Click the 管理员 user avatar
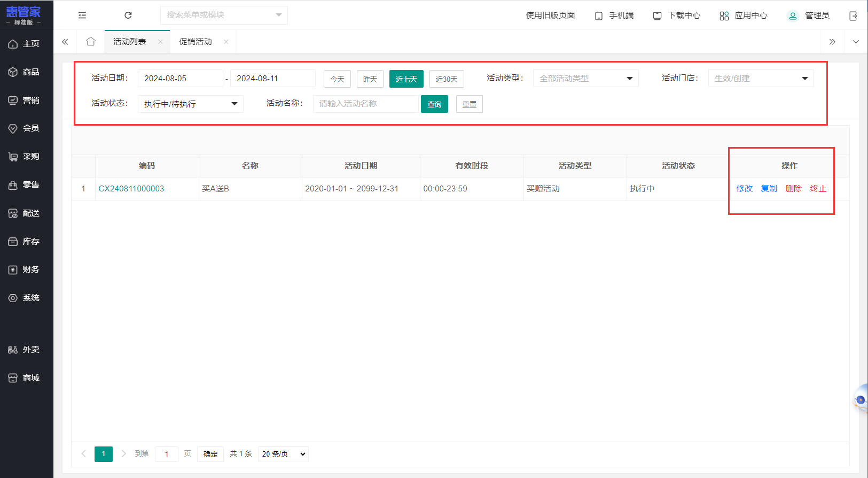The width and height of the screenshot is (868, 478). [x=793, y=16]
